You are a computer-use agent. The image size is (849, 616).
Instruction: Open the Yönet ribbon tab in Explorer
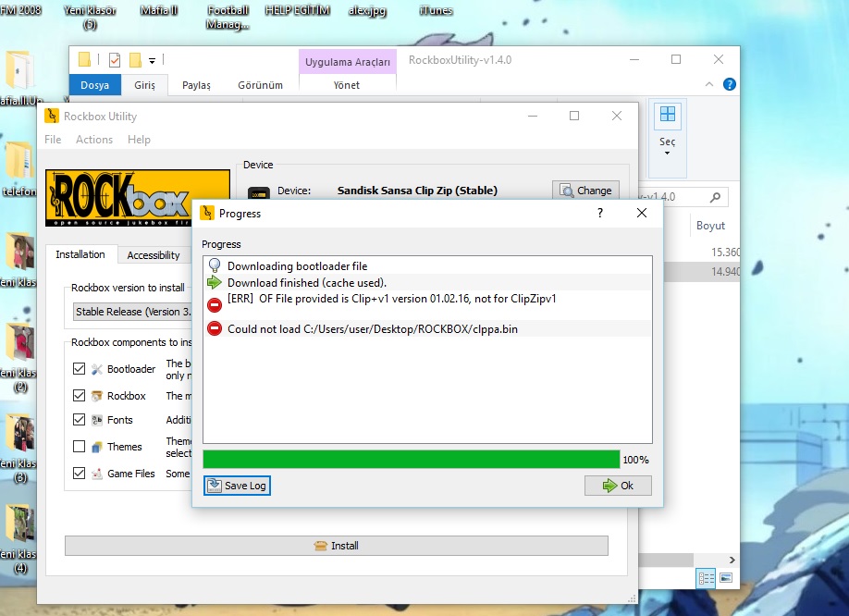coord(347,85)
